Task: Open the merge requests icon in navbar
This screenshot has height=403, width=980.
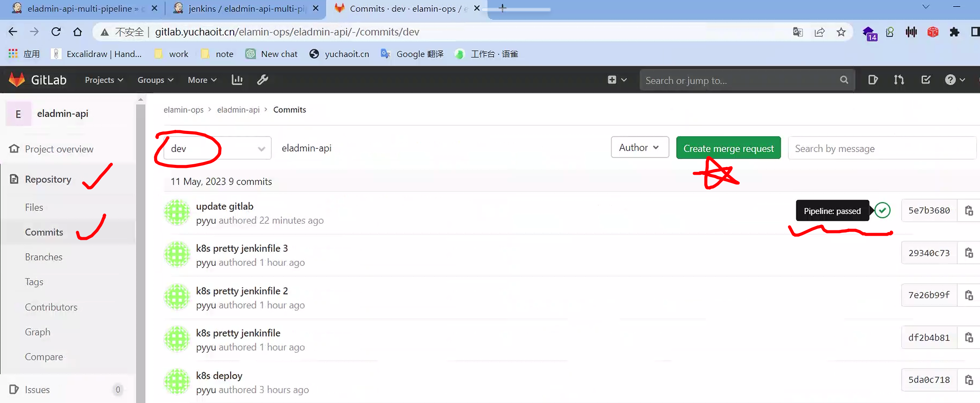Action: [x=899, y=80]
